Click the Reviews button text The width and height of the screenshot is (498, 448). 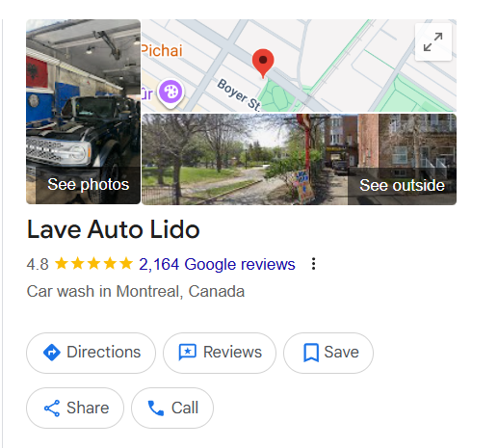232,352
